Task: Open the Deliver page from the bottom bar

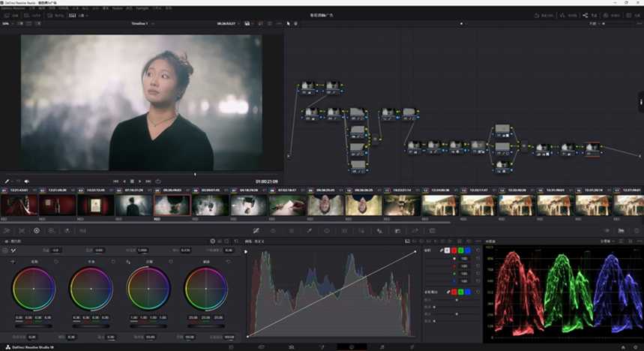Action: tap(412, 347)
